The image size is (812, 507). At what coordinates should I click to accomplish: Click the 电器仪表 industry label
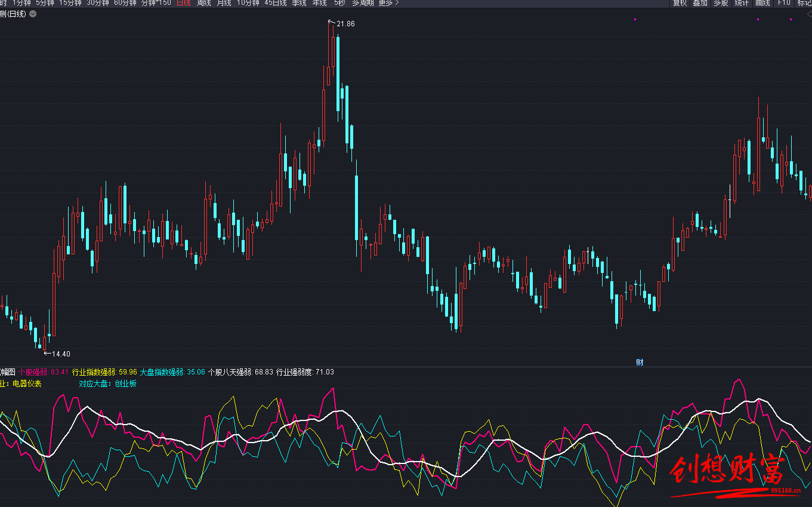click(x=27, y=384)
